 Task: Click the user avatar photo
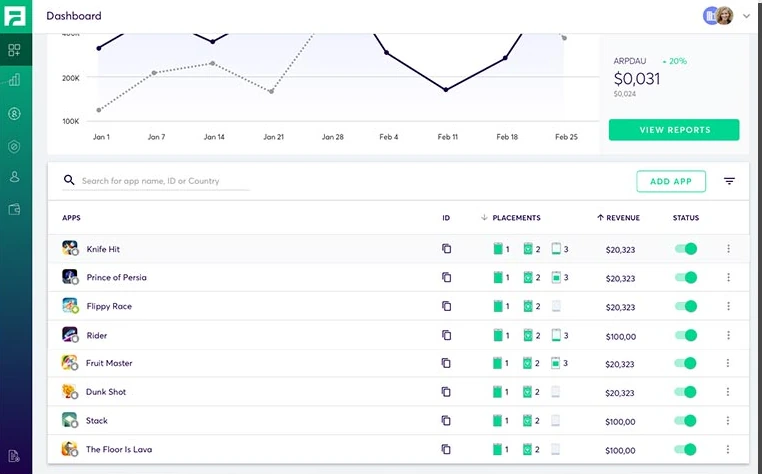[x=724, y=16]
